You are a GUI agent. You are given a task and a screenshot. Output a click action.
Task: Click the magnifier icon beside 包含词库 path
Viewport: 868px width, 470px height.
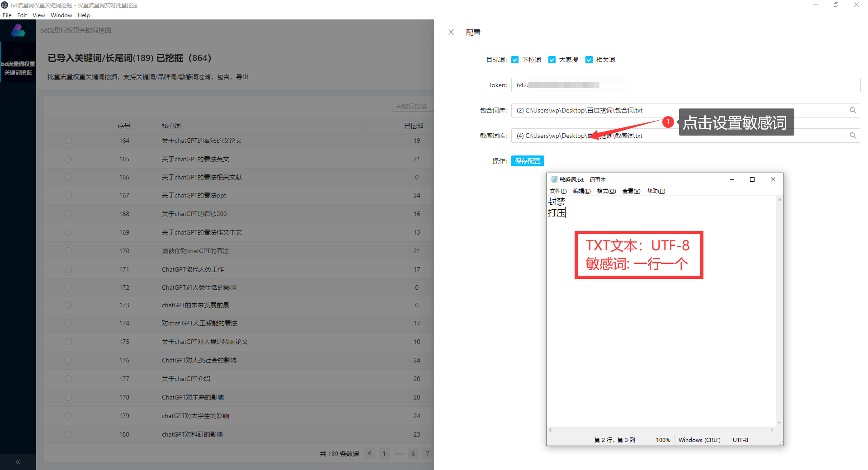pyautogui.click(x=853, y=110)
